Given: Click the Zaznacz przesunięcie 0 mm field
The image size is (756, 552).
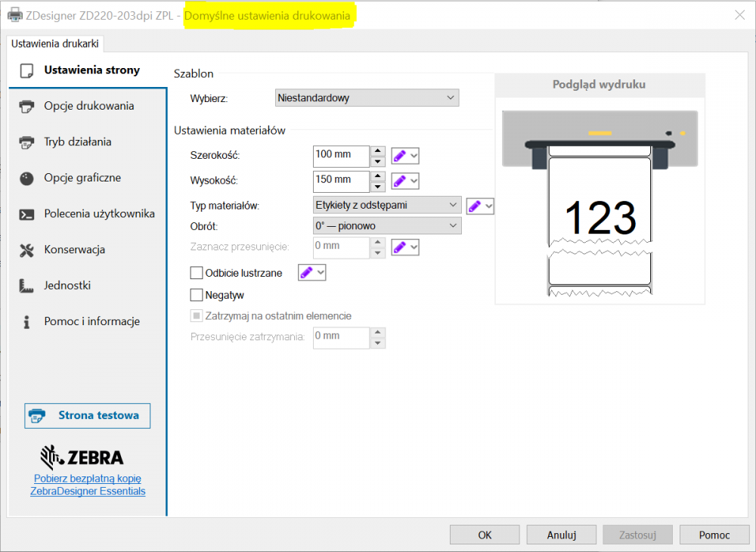Looking at the screenshot, I should pos(341,248).
